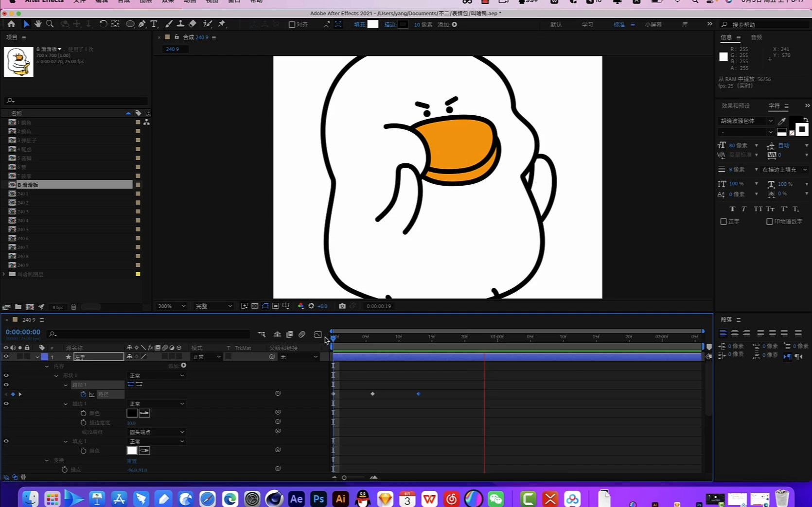The width and height of the screenshot is (812, 507).
Task: Switch to the 效果和预设 tab
Action: [x=735, y=106]
